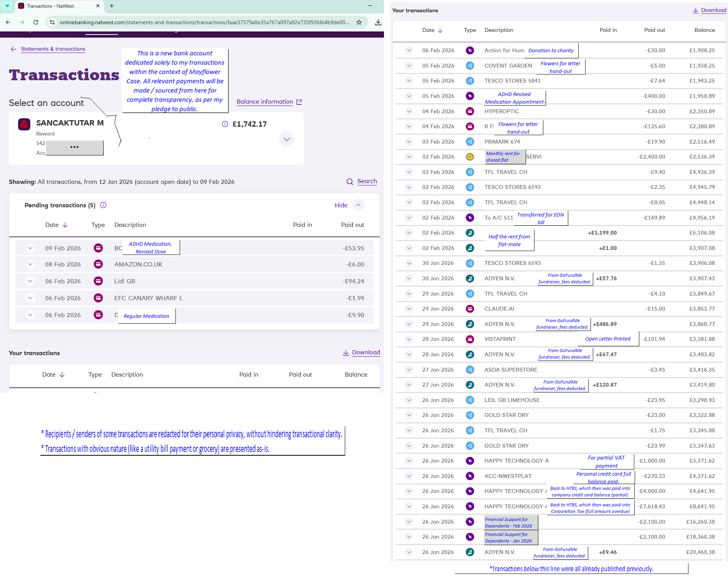Click the payment icon for ACC-NWESTPLAT
728x577 pixels.
click(x=470, y=476)
